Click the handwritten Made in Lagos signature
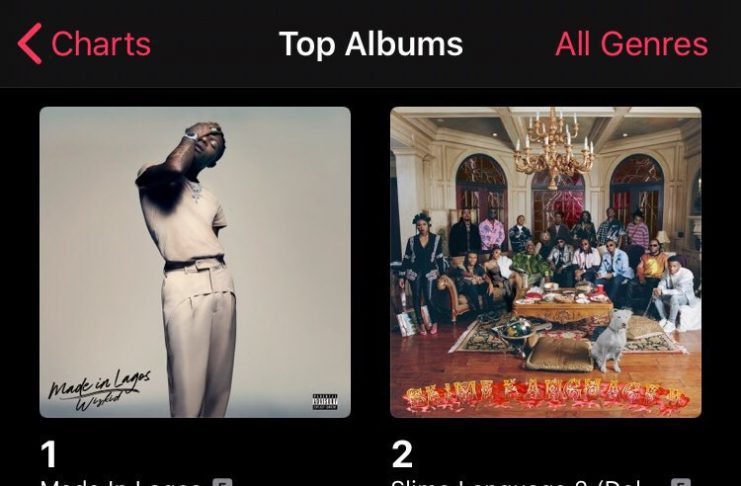The image size is (741, 486). click(x=99, y=391)
